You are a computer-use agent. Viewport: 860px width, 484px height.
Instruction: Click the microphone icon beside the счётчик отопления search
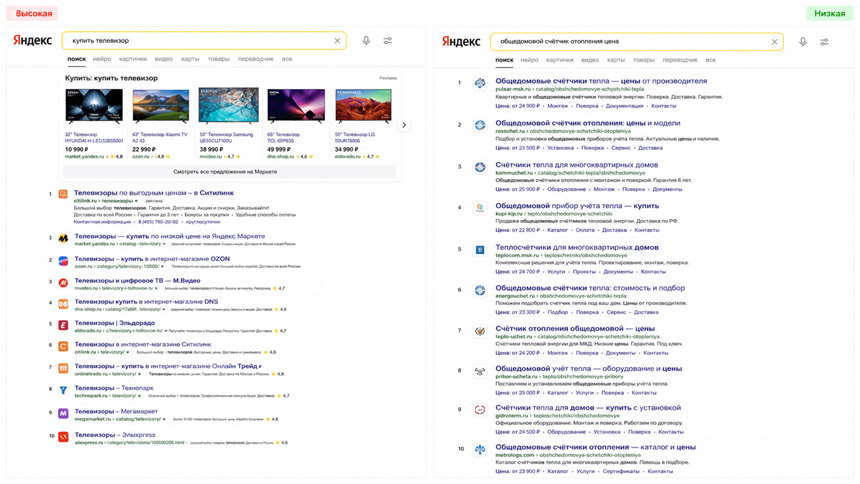click(x=802, y=42)
